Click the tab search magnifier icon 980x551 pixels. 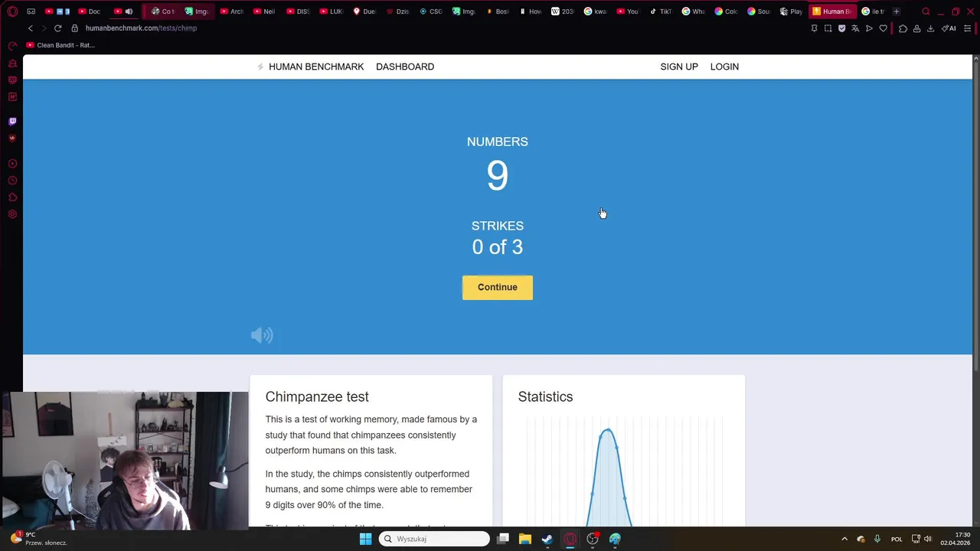point(926,11)
